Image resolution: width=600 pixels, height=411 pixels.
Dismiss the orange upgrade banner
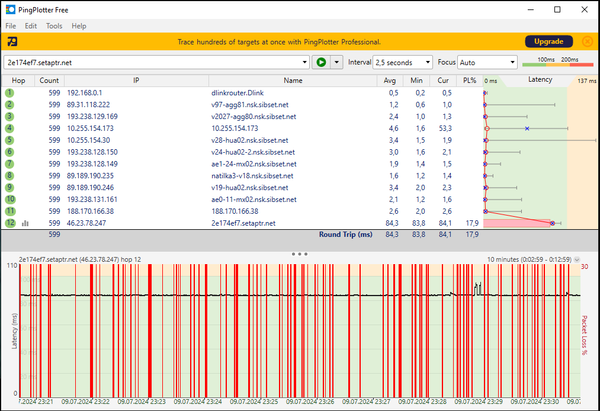(587, 41)
